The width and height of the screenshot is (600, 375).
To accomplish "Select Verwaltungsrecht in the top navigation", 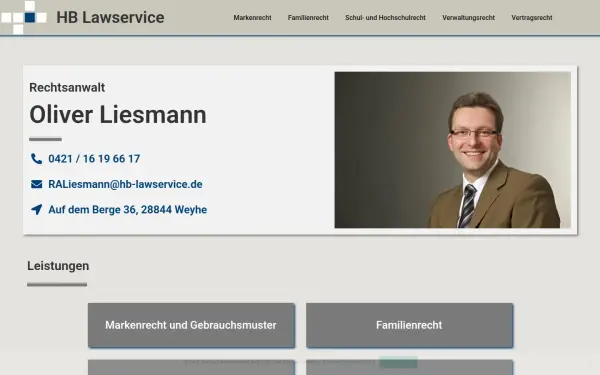I will 468,18.
